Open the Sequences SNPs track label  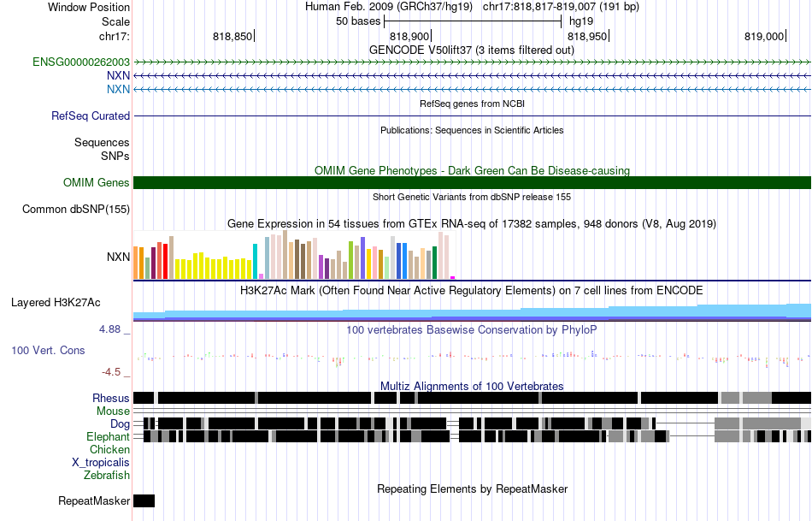(102, 150)
